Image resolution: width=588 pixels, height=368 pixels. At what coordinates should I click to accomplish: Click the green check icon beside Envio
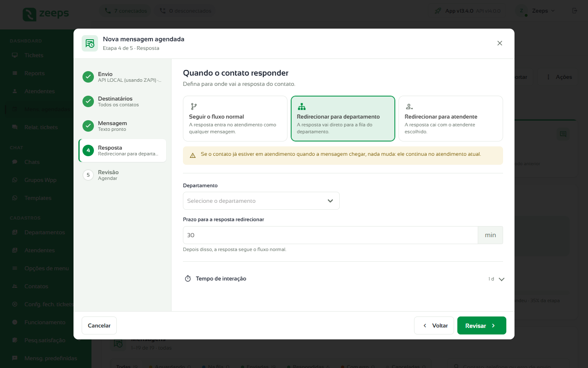pos(88,77)
